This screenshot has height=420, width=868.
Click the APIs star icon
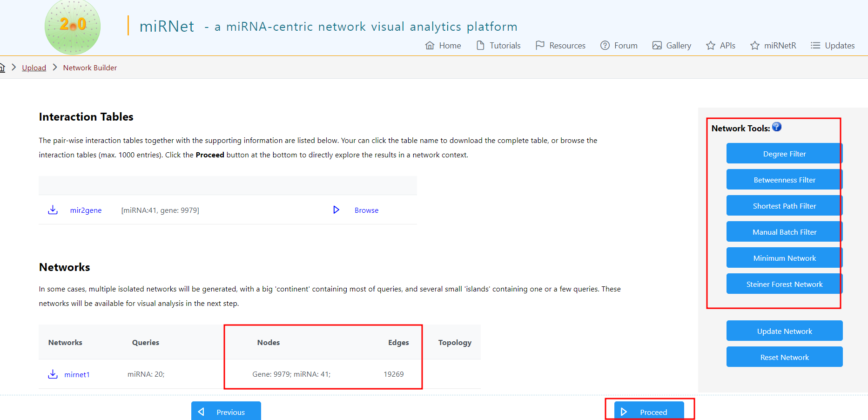[x=710, y=45]
